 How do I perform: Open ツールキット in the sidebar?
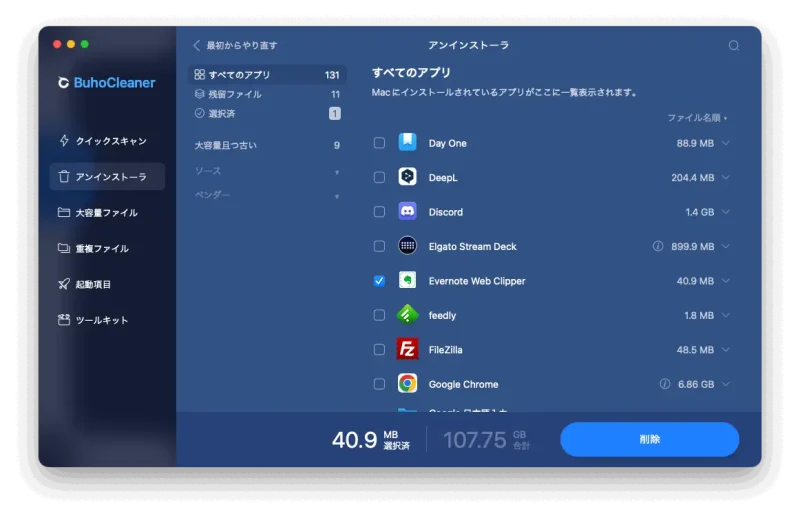(x=107, y=320)
